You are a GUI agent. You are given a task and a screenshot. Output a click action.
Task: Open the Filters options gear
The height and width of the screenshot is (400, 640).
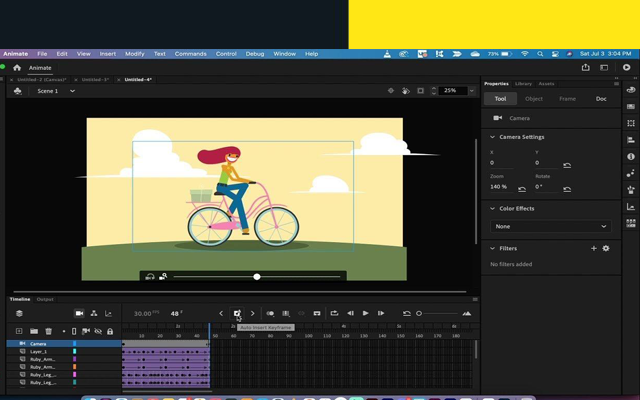pos(605,248)
